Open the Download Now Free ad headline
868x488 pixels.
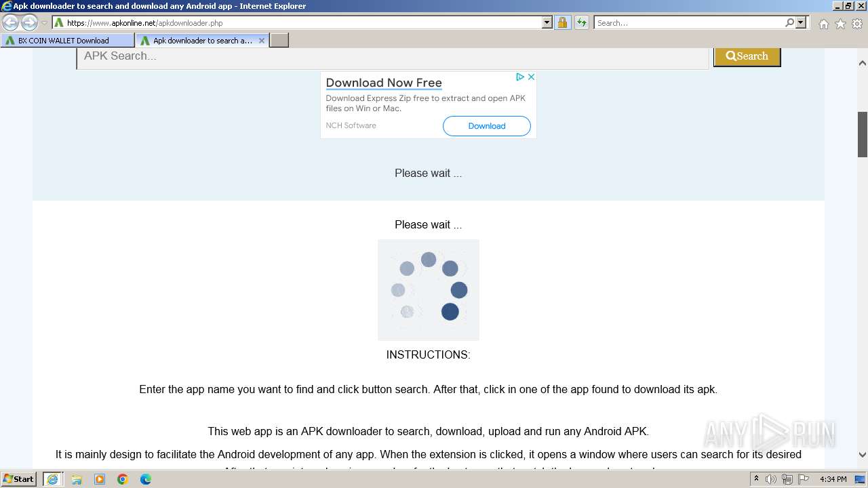click(x=384, y=83)
